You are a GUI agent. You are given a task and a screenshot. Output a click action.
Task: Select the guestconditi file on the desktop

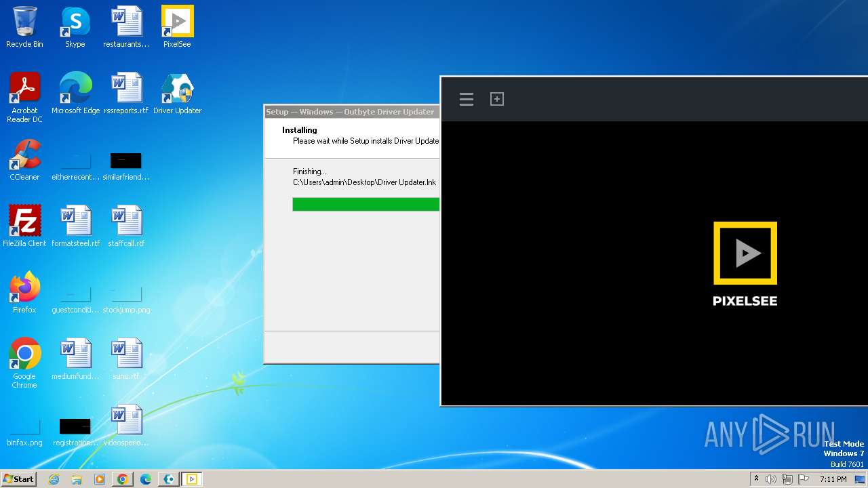(x=75, y=300)
